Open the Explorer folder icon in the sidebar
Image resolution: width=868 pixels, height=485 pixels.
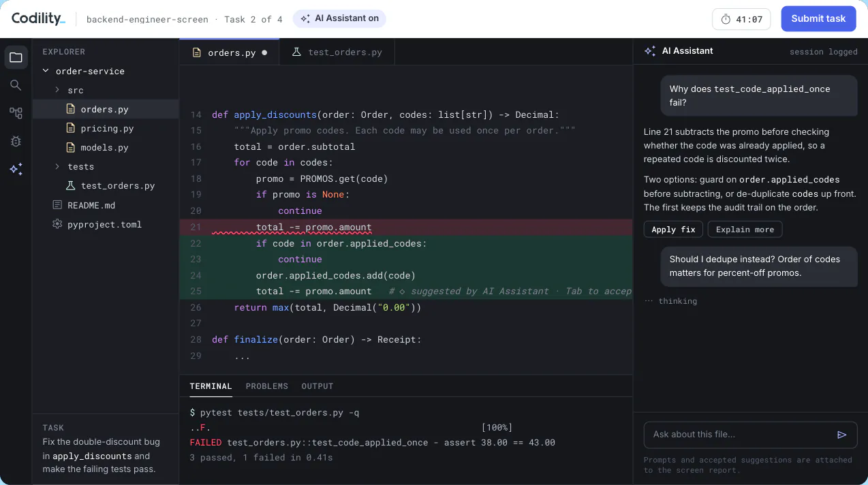coord(16,57)
